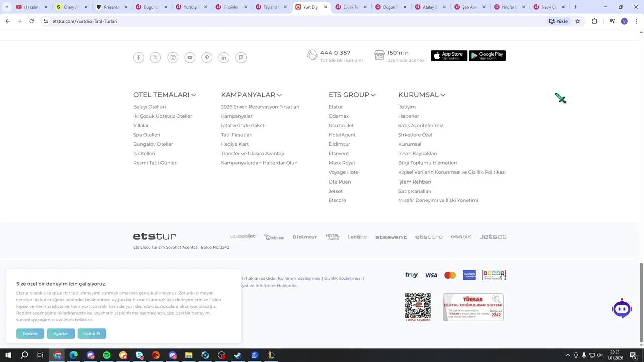Open the Hediye Kart link
644x362 pixels.
[235, 144]
